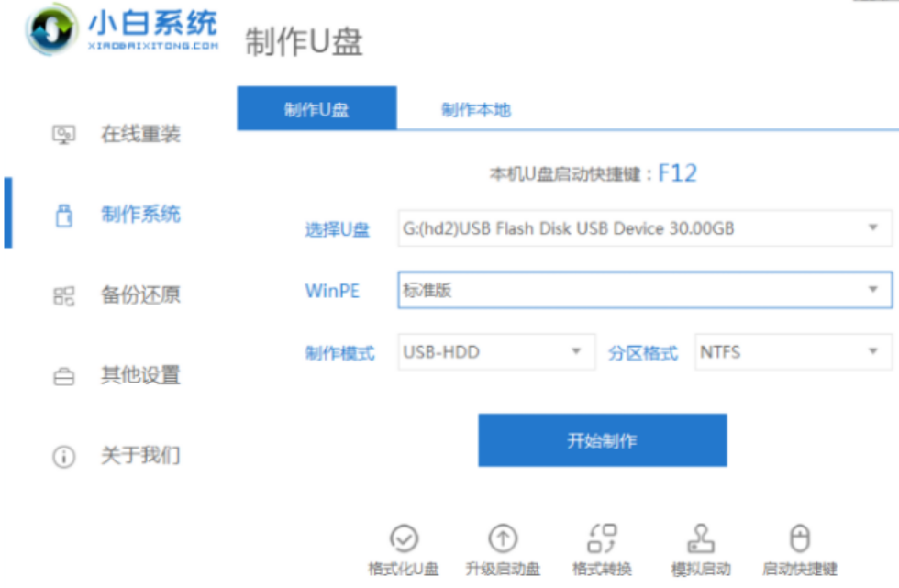The image size is (899, 588).
Task: Click the 模拟启动 label
Action: click(701, 569)
